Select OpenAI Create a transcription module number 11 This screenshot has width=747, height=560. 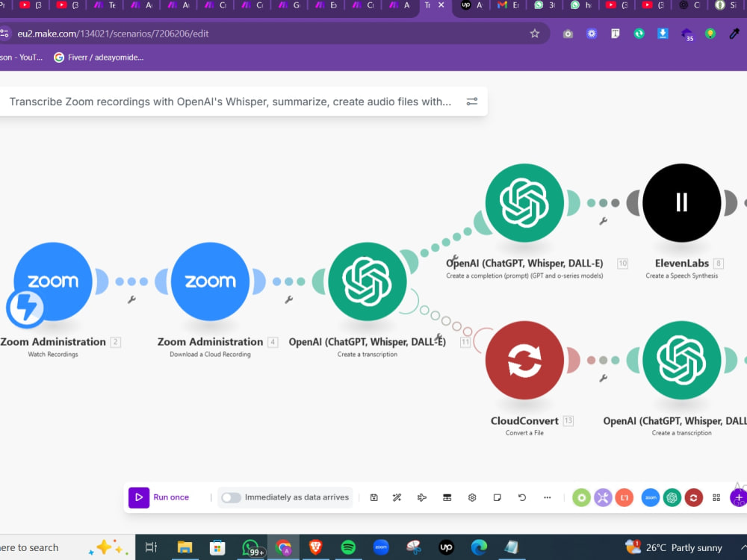pyautogui.click(x=368, y=281)
